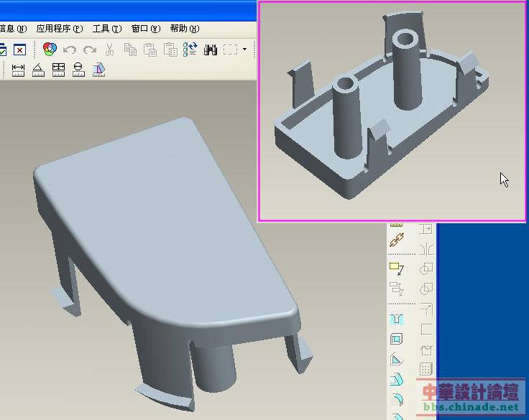The image size is (529, 420).
Task: Click the scissors Cut icon
Action: (x=110, y=50)
